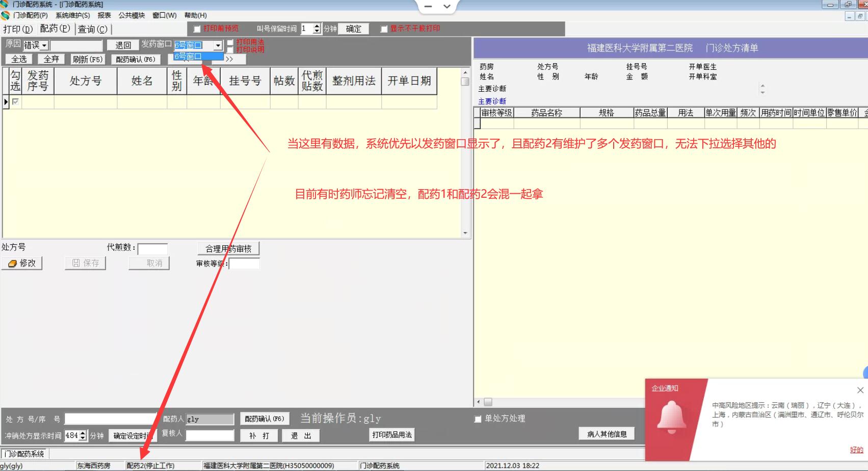Click the 处方号 column header
Image resolution: width=868 pixels, height=471 pixels.
click(86, 81)
